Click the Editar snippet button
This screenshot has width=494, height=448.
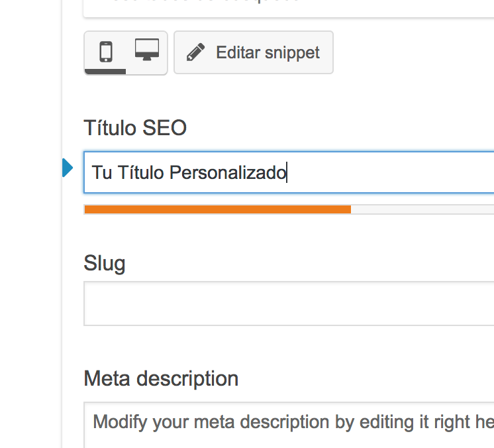(254, 52)
